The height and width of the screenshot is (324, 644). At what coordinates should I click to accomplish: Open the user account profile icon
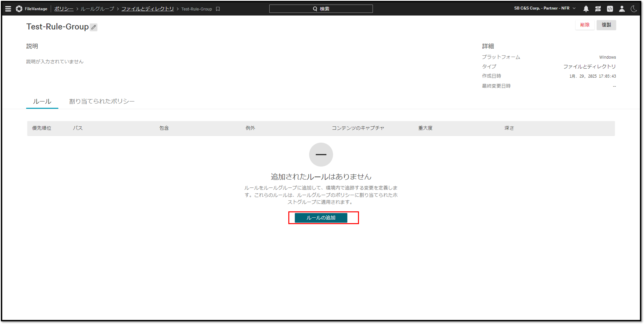[x=622, y=9]
